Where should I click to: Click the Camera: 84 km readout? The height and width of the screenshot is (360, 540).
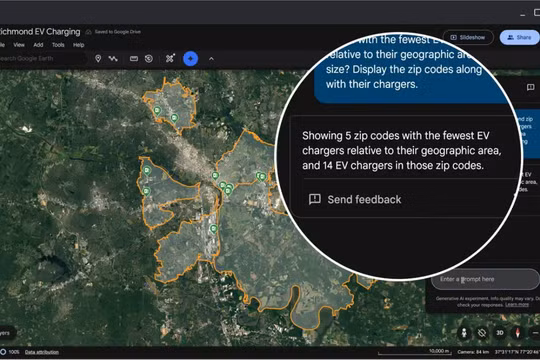(x=473, y=352)
